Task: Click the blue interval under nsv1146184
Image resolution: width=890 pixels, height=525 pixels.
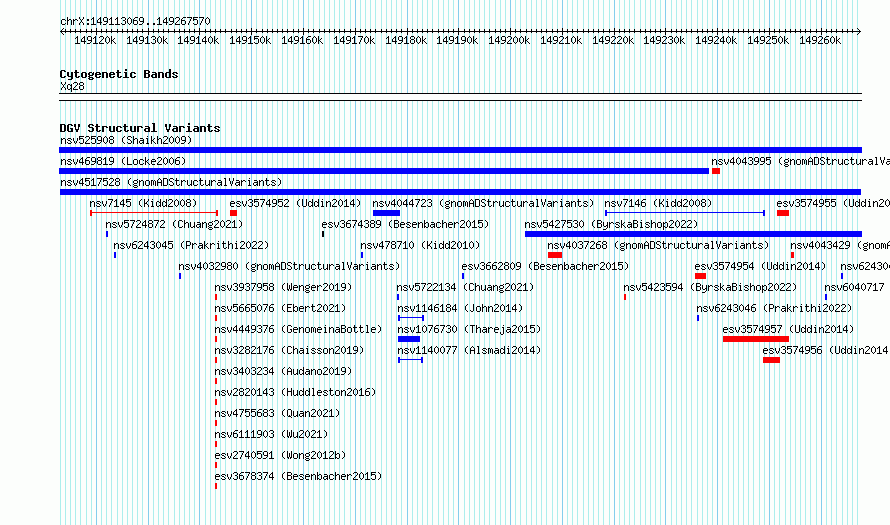Action: point(411,318)
